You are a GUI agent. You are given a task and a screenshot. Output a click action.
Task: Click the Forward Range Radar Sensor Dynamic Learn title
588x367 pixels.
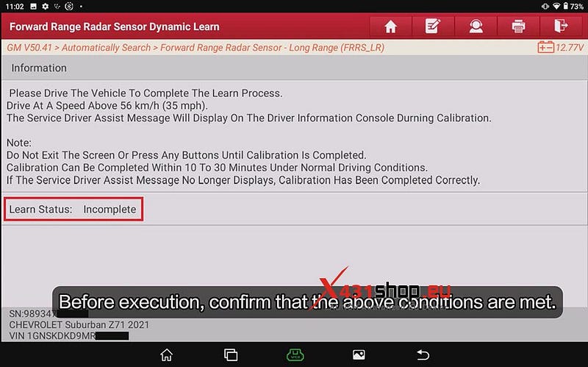pos(115,26)
